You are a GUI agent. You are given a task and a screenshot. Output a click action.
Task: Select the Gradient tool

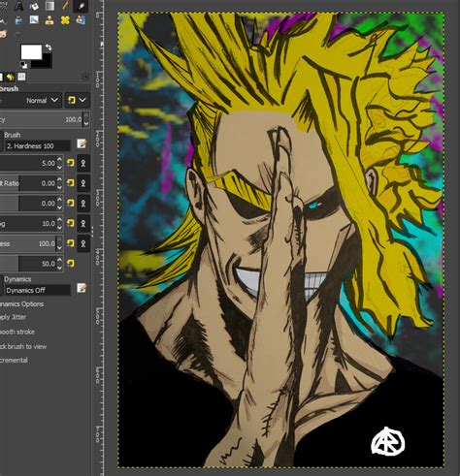[x=49, y=6]
